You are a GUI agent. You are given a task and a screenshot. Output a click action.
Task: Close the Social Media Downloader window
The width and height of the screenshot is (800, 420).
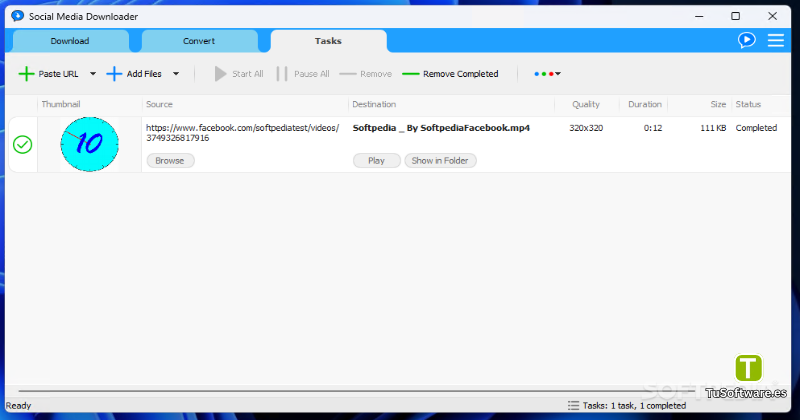pos(772,16)
